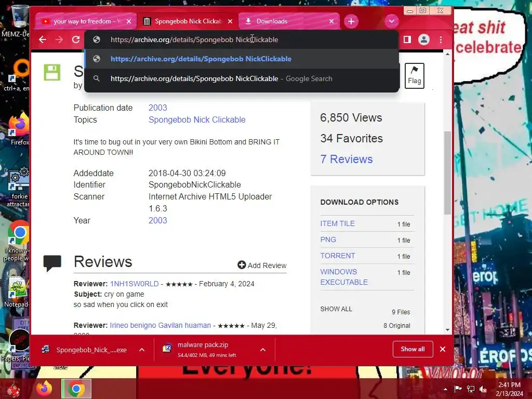This screenshot has width=532, height=399.
Task: Close the downloads bar
Action: click(443, 349)
